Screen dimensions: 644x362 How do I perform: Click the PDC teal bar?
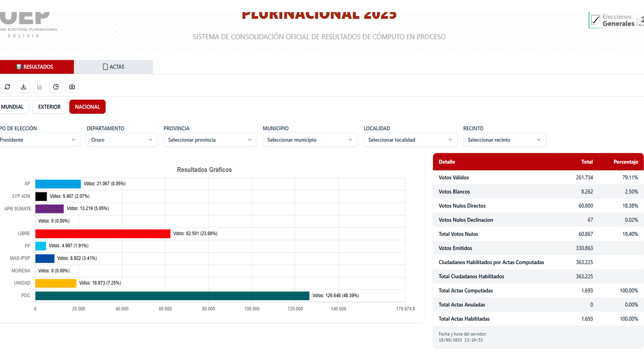pos(172,296)
